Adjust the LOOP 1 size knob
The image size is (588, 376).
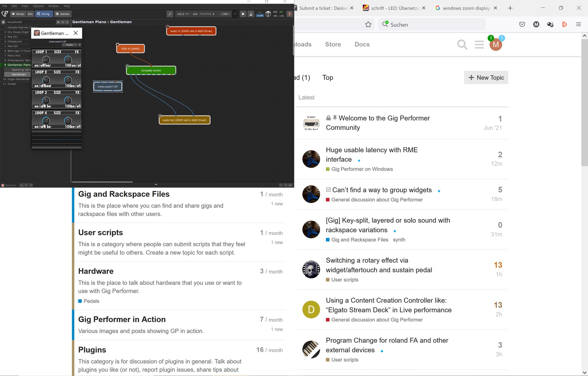(46, 59)
